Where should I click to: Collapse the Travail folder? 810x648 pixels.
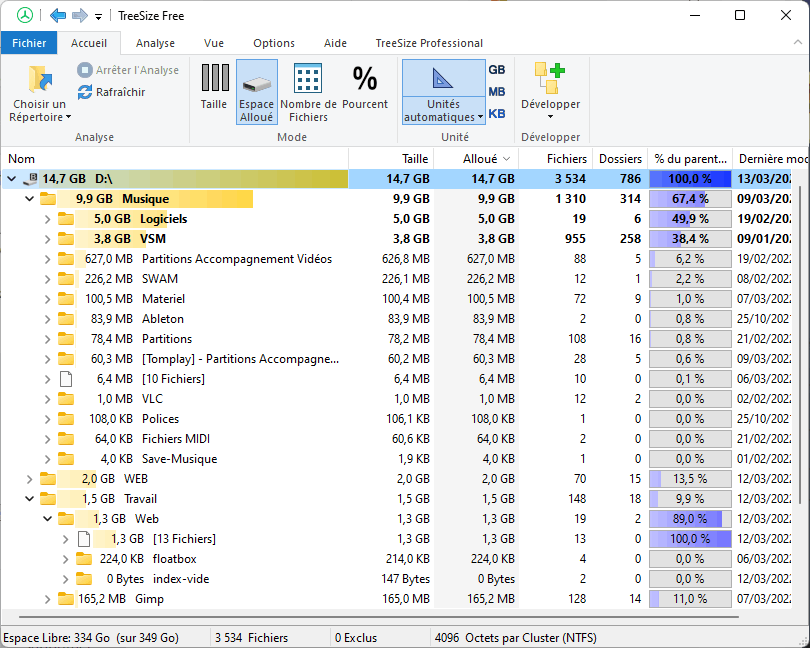click(x=29, y=499)
